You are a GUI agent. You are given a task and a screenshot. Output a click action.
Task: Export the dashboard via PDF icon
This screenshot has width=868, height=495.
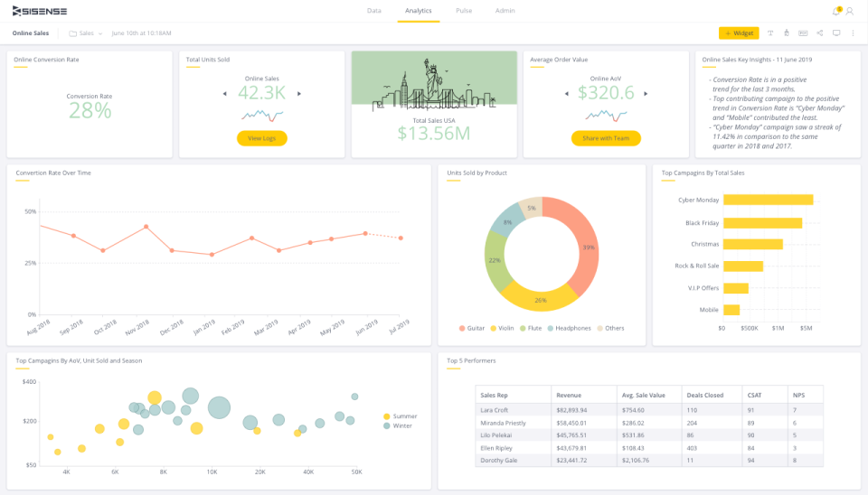pyautogui.click(x=803, y=33)
